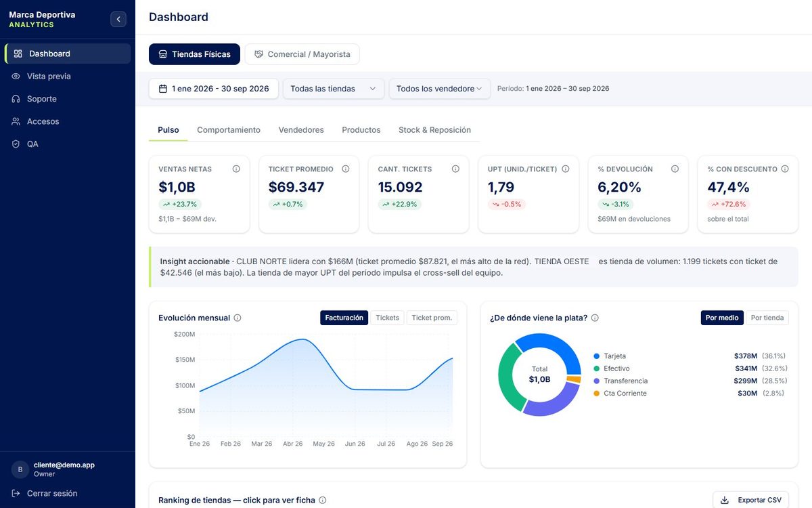
Task: Click the info icon next to Evolución mensual
Action: 238,318
